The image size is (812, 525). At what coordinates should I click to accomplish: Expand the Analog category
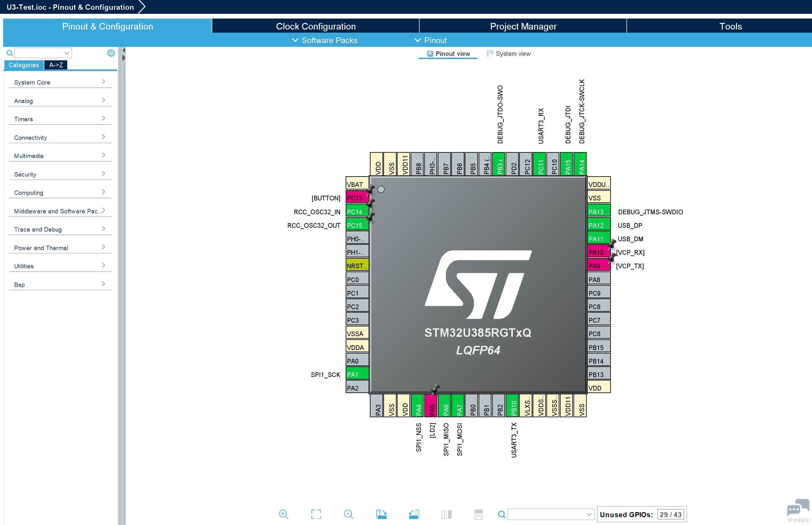pyautogui.click(x=60, y=101)
